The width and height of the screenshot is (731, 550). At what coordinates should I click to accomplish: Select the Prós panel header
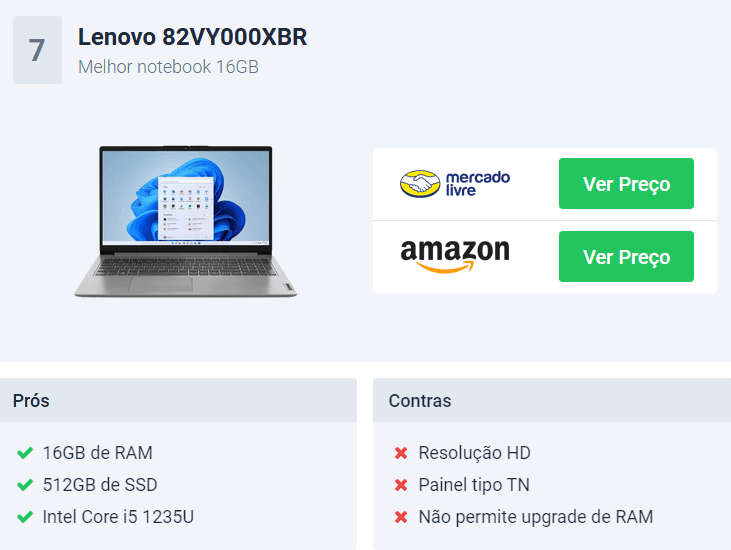pyautogui.click(x=178, y=400)
